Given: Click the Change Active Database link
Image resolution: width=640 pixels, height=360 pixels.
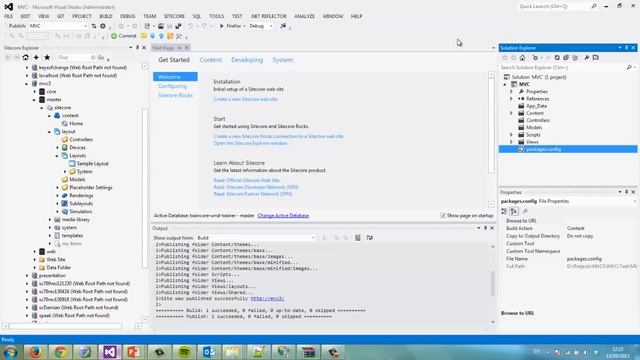Looking at the screenshot, I should 283,216.
